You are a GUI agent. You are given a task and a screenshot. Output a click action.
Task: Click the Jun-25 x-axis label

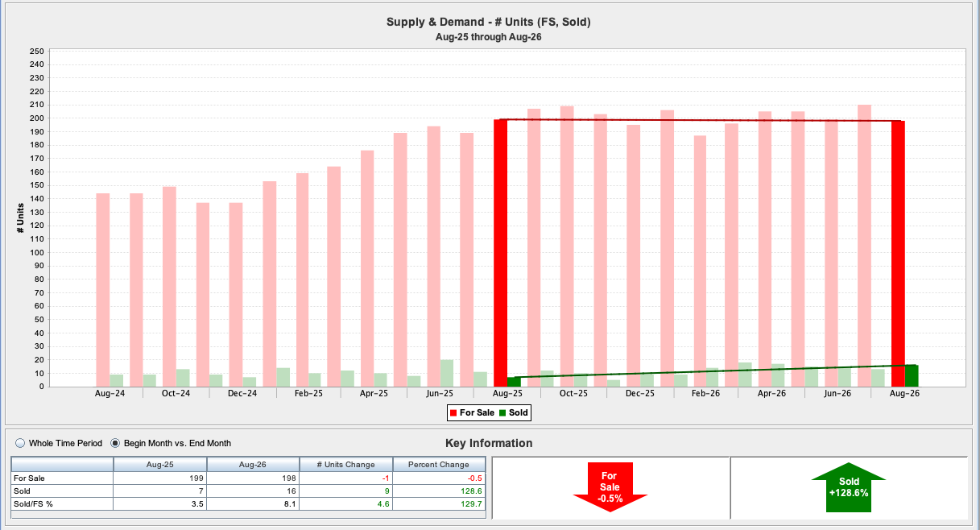pyautogui.click(x=440, y=394)
